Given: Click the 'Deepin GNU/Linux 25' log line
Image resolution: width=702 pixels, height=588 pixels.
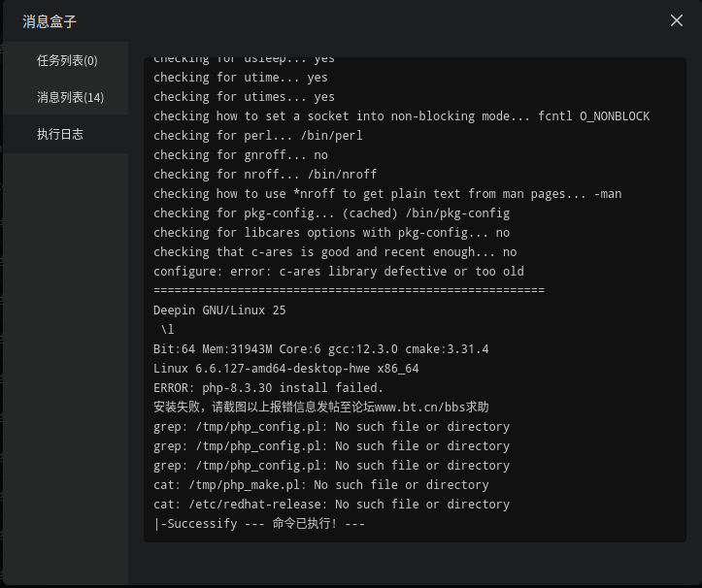Looking at the screenshot, I should [219, 310].
